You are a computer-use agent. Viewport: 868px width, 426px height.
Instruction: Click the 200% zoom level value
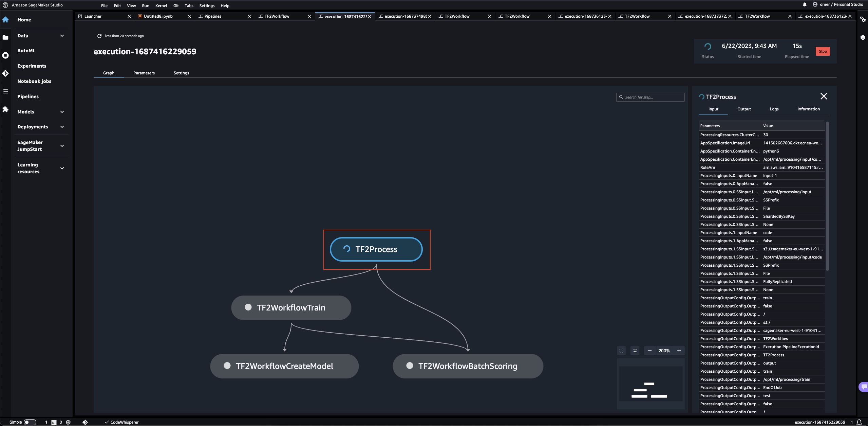[664, 351]
